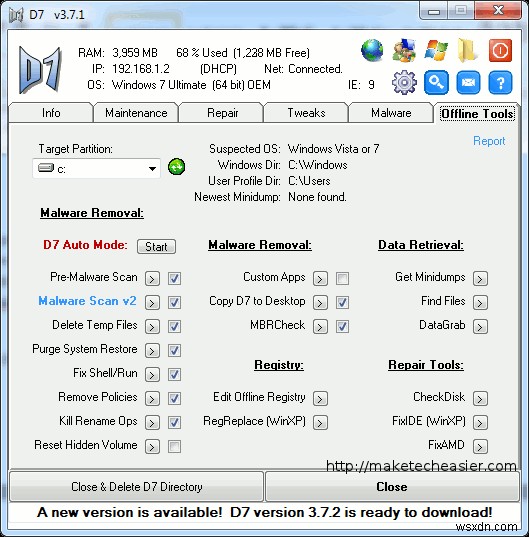Viewport: 529px width, 537px height.
Task: Uncheck the Purge System Restore checkbox
Action: 174,350
